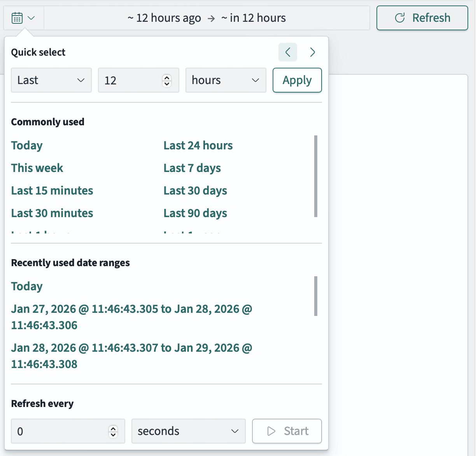Select Last 90 days range
The width and height of the screenshot is (476, 456).
[195, 213]
